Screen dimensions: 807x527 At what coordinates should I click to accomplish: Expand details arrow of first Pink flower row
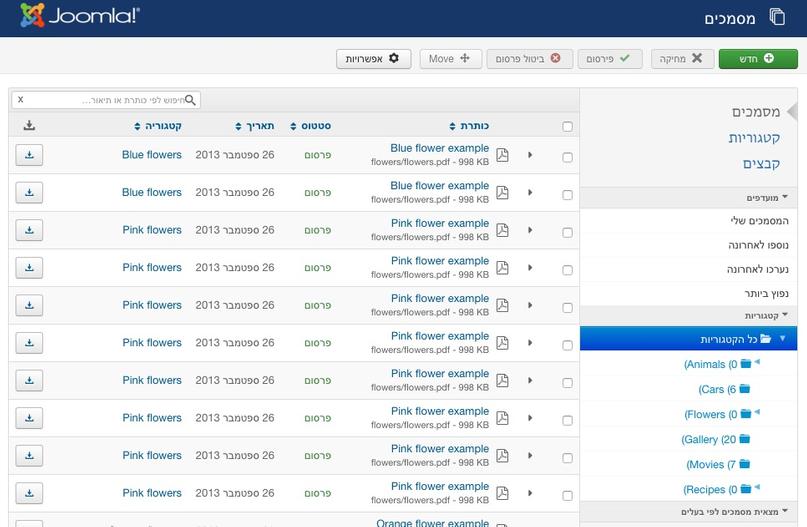point(530,230)
